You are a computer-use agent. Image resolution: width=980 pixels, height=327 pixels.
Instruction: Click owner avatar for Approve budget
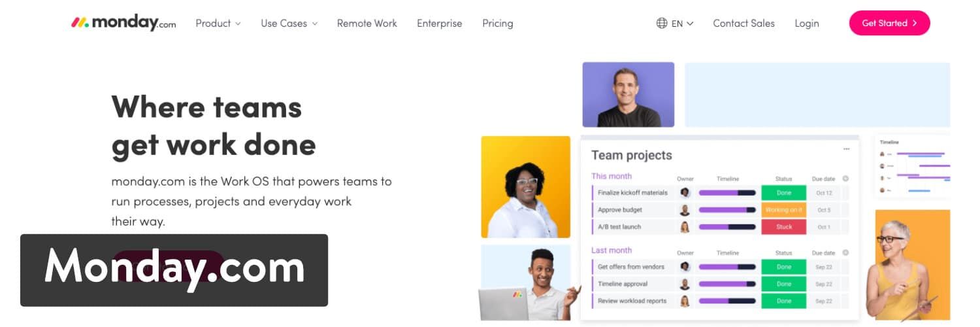tap(685, 210)
